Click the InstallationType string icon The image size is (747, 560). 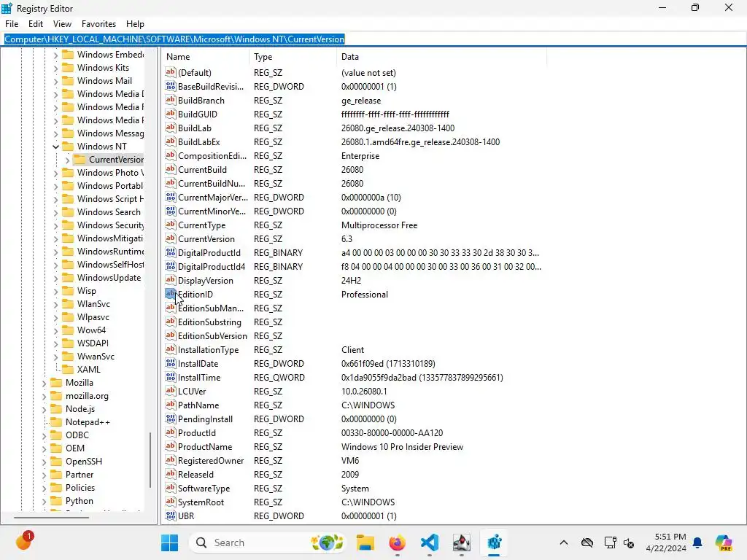(170, 349)
